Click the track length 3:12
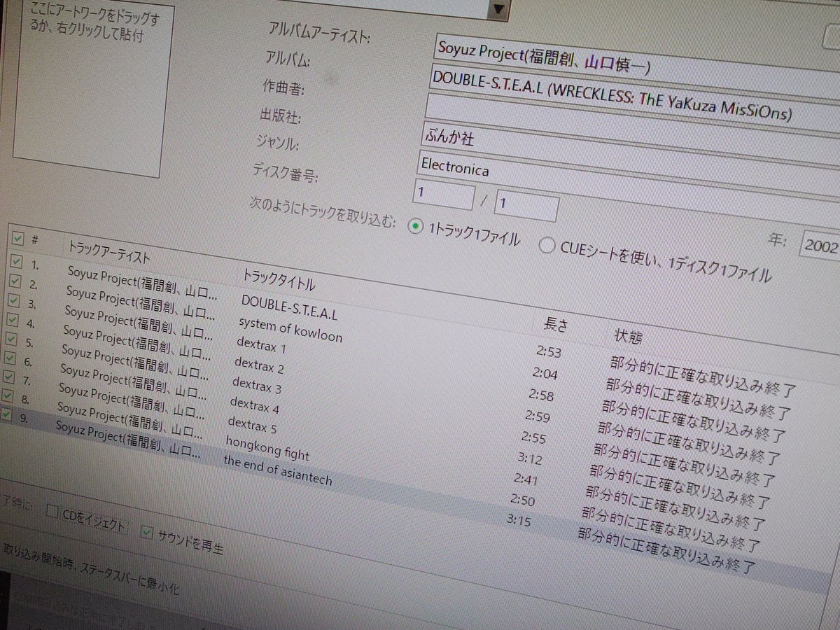Screen dimensions: 840x630 coord(528,458)
